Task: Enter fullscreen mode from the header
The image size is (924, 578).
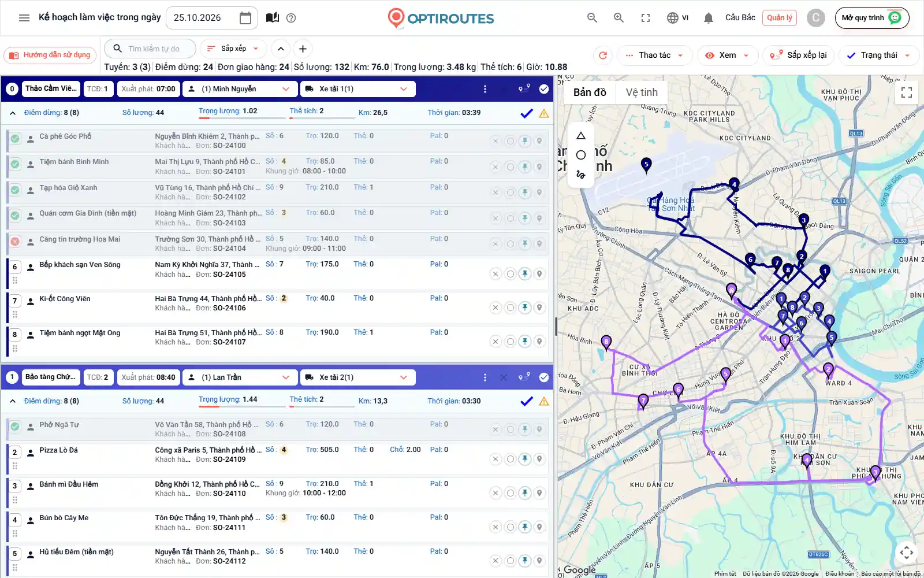Action: coord(646,18)
